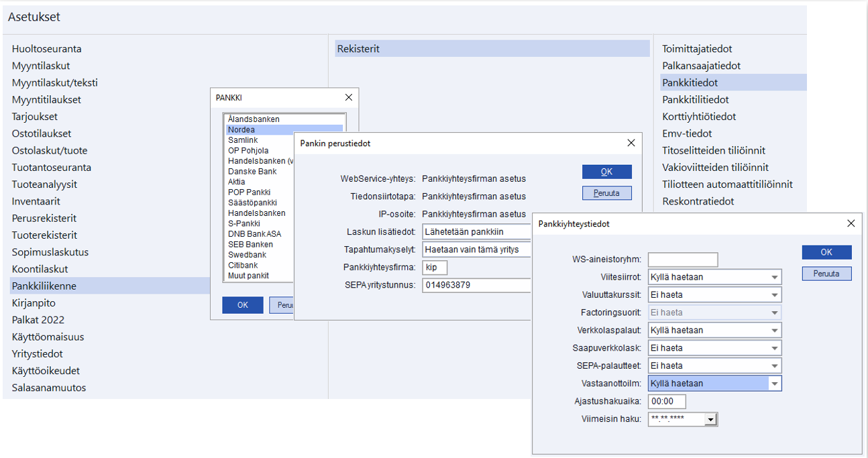Close the Pankin perustiedot dialog

click(631, 144)
